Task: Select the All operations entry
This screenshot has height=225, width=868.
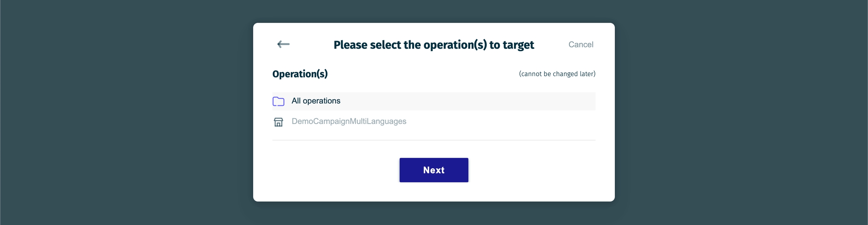Action: pos(316,101)
